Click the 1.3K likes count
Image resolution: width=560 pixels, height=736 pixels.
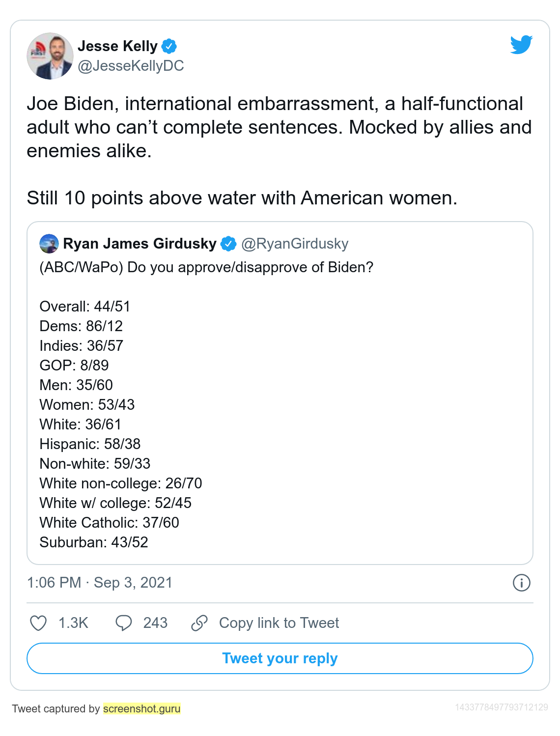pos(73,623)
